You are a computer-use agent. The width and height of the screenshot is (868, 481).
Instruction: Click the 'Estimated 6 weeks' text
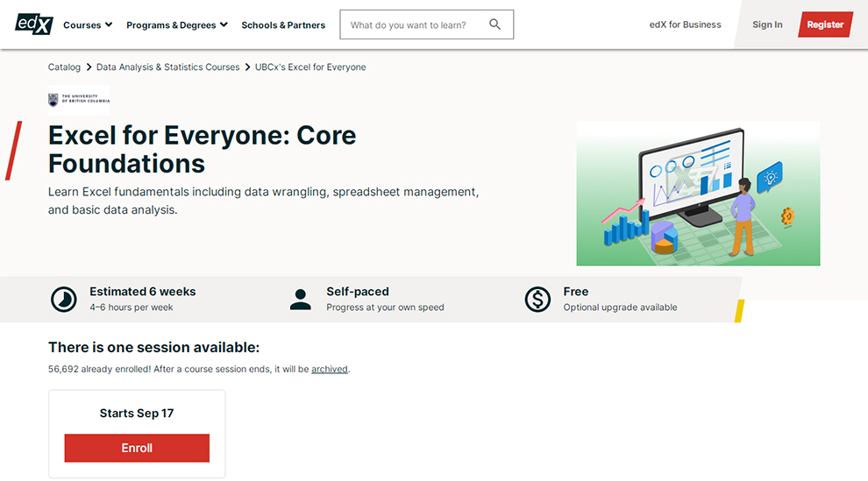[143, 292]
